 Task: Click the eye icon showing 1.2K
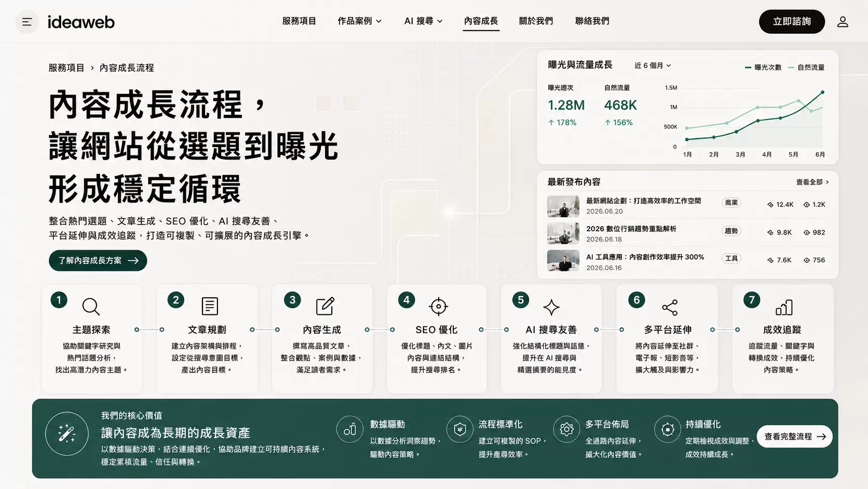coord(807,205)
